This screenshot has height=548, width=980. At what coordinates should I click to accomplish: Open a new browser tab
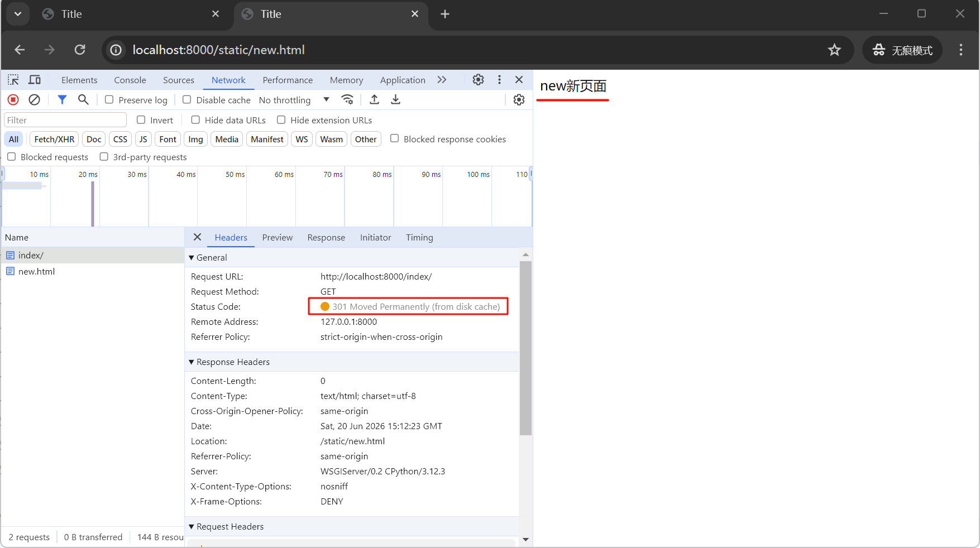pyautogui.click(x=444, y=14)
